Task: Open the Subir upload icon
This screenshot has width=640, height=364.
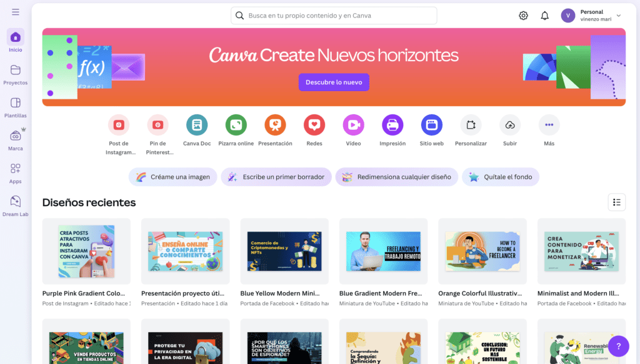Action: [510, 125]
